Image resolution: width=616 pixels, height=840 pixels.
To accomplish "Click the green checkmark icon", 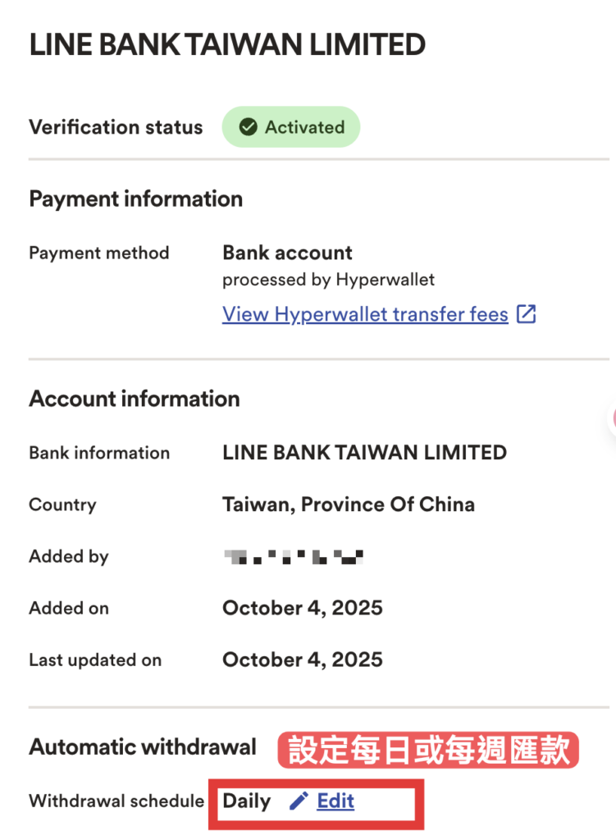I will (248, 127).
